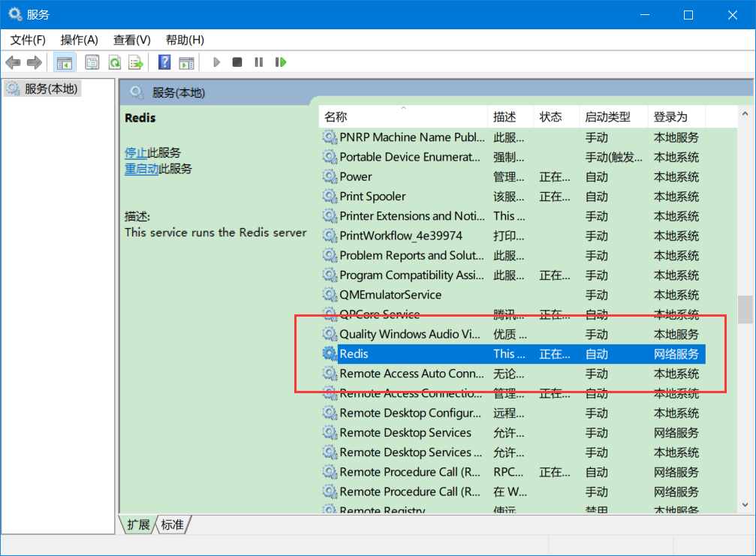Click gear icon beside PrintWorkflow_4e39974
This screenshot has height=556, width=756.
point(330,236)
